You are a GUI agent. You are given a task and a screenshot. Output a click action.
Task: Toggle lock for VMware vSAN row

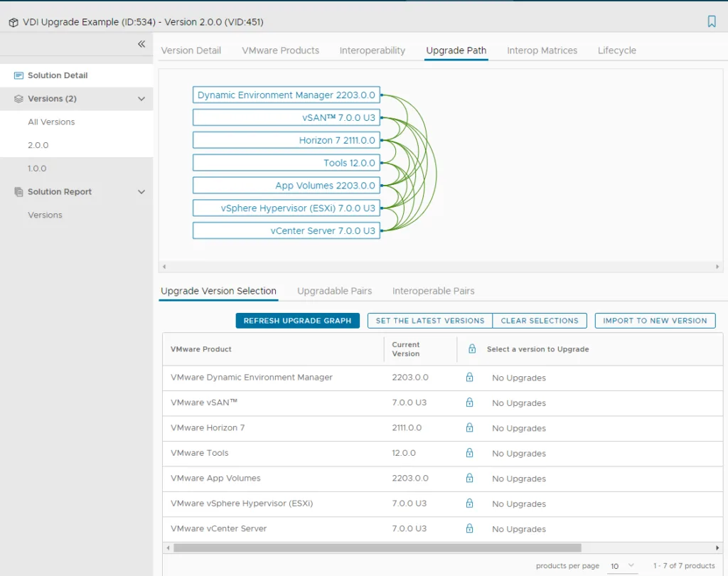(x=469, y=402)
